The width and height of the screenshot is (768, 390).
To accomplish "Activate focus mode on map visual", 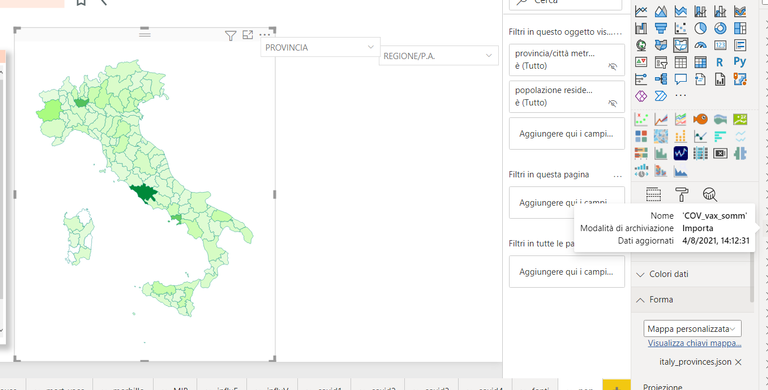I will coord(248,35).
